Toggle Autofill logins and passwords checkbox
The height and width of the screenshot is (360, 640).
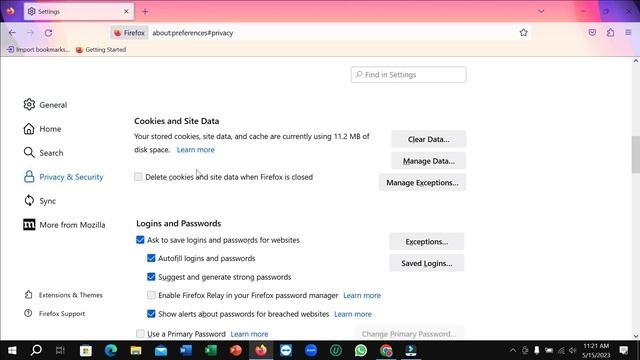pyautogui.click(x=151, y=258)
